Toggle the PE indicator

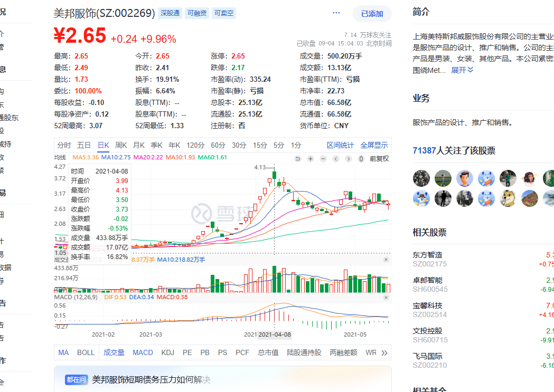(187, 353)
